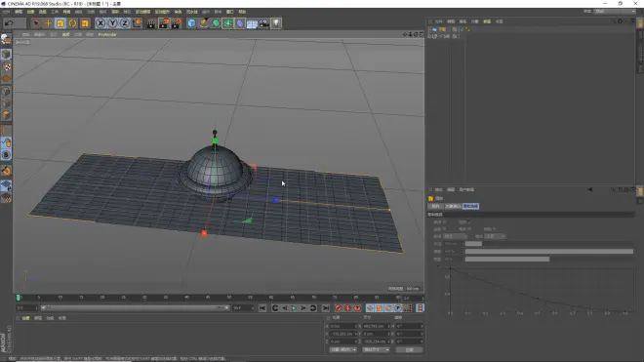Open the highlighted fifth Object Manager menu
Viewport: 644px width, 362px height.
tap(487, 21)
